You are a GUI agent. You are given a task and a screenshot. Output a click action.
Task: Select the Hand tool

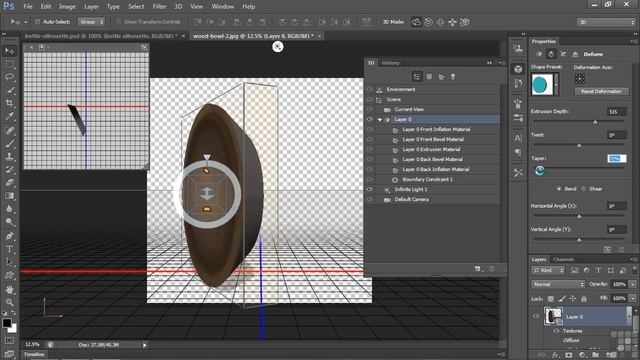click(x=9, y=289)
